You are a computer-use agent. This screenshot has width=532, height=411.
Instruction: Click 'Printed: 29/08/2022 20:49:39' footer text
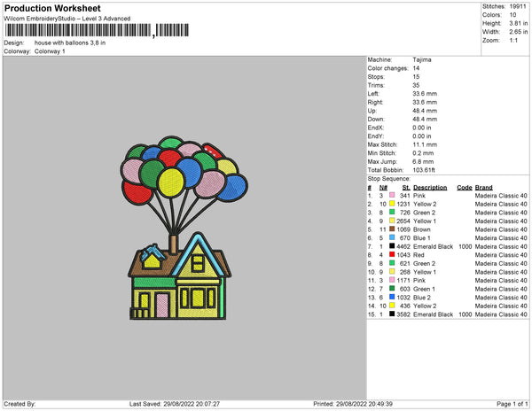353,404
